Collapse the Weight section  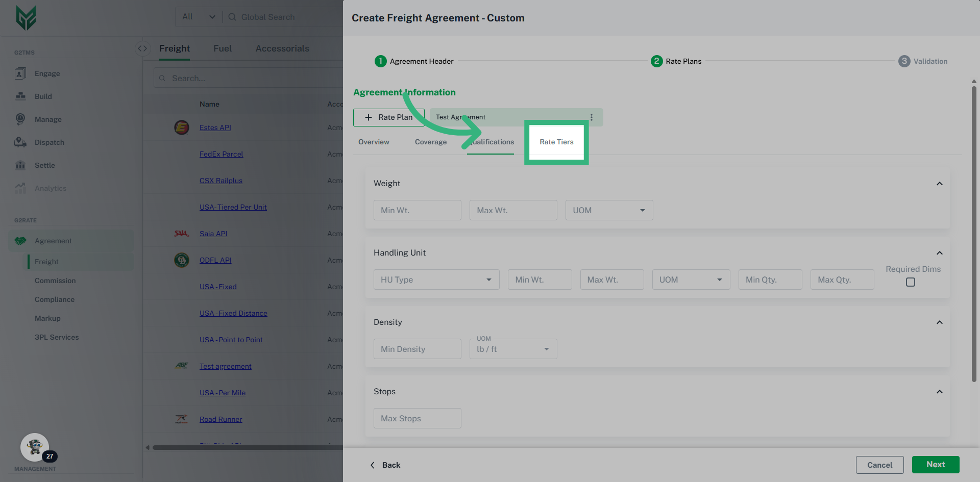tap(940, 184)
